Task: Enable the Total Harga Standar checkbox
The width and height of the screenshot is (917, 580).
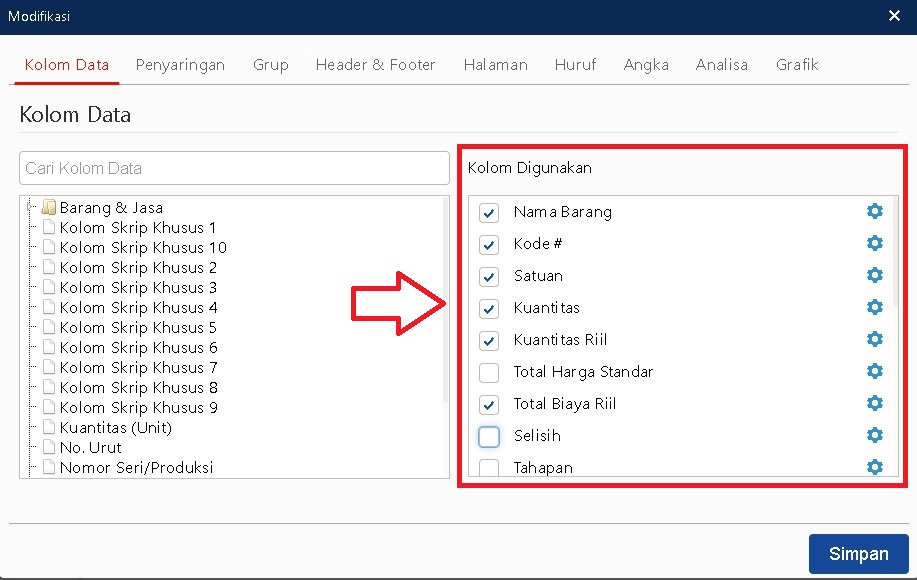Action: 489,372
